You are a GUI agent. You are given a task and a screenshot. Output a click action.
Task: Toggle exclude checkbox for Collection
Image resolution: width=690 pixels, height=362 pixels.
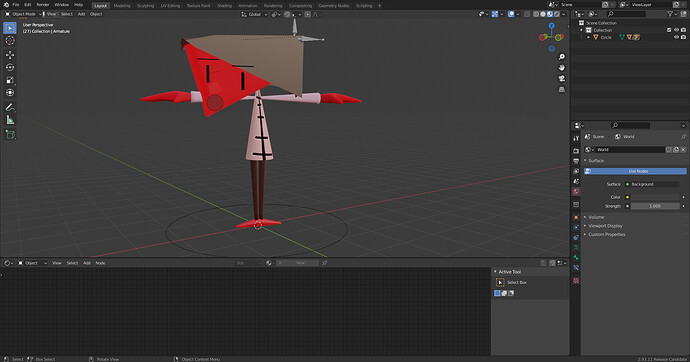tap(669, 30)
